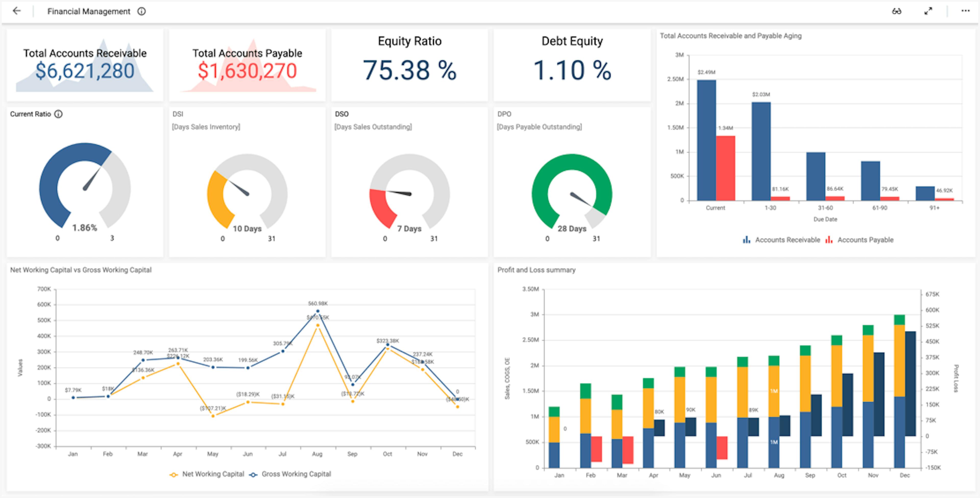Select the Debt Equity KPI card
980x498 pixels.
point(572,65)
